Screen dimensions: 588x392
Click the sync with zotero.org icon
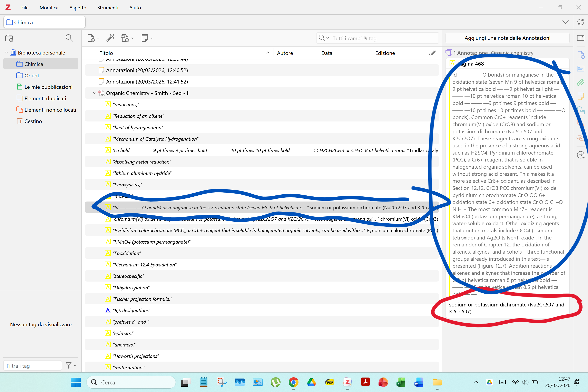coord(580,22)
